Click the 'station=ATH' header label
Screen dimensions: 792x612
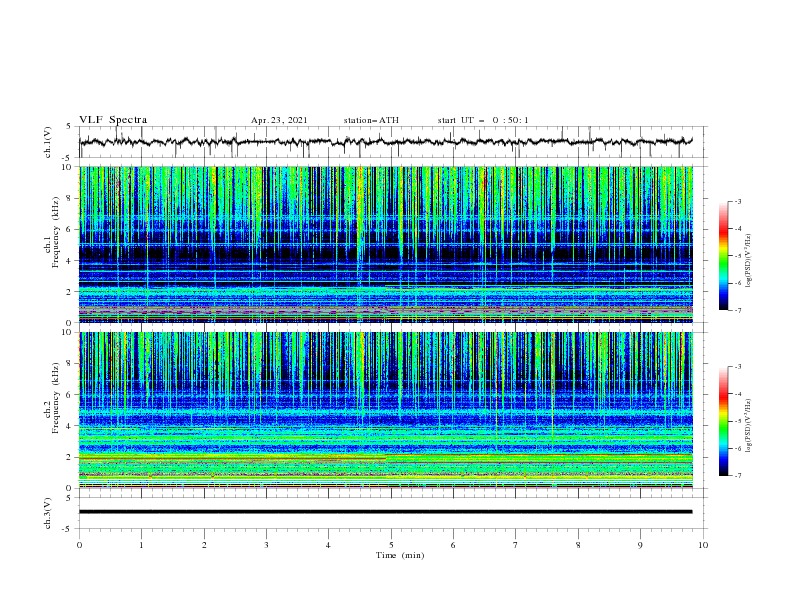click(371, 120)
